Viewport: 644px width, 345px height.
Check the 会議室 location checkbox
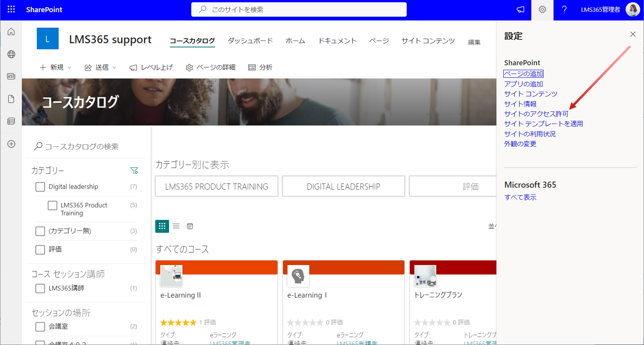tap(40, 327)
